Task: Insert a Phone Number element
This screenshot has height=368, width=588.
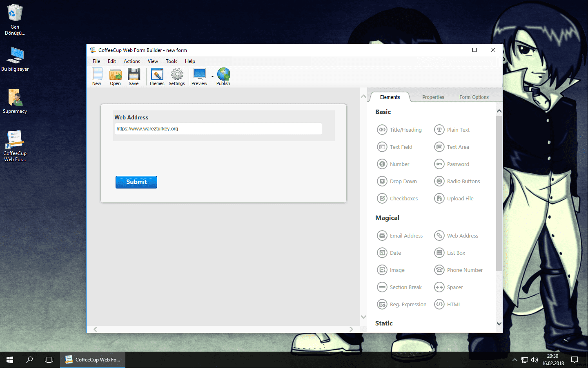Action: 458,270
